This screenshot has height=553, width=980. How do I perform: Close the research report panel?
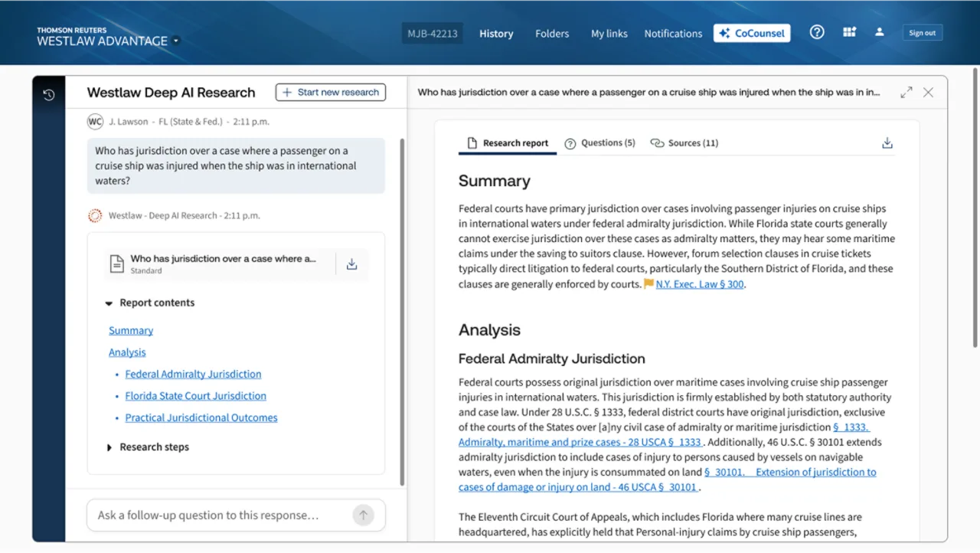928,92
